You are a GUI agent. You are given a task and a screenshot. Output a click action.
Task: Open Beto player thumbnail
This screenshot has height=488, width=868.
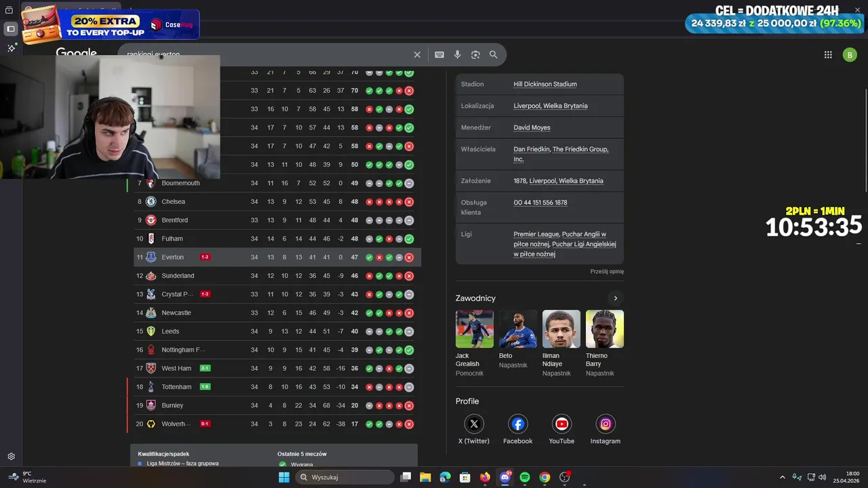coord(518,329)
